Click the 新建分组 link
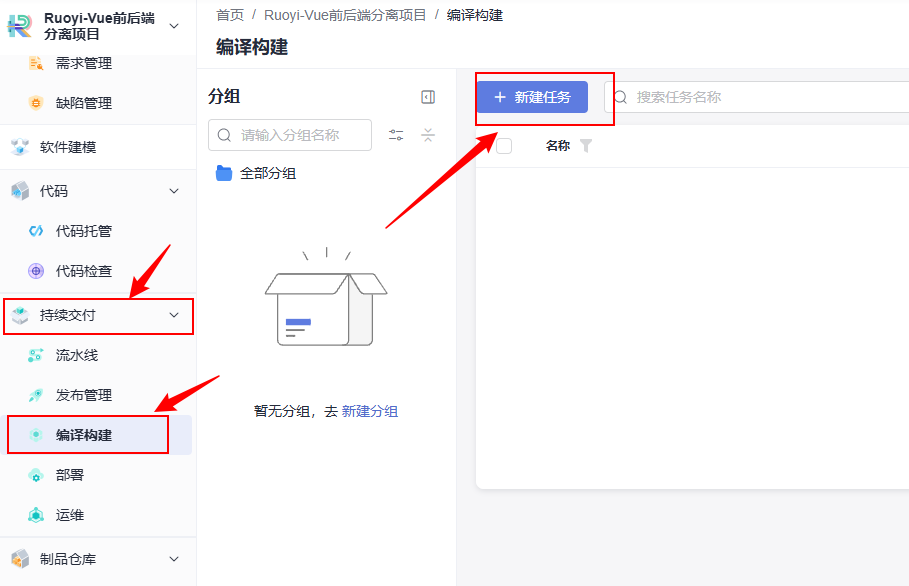This screenshot has height=586, width=909. pyautogui.click(x=369, y=411)
